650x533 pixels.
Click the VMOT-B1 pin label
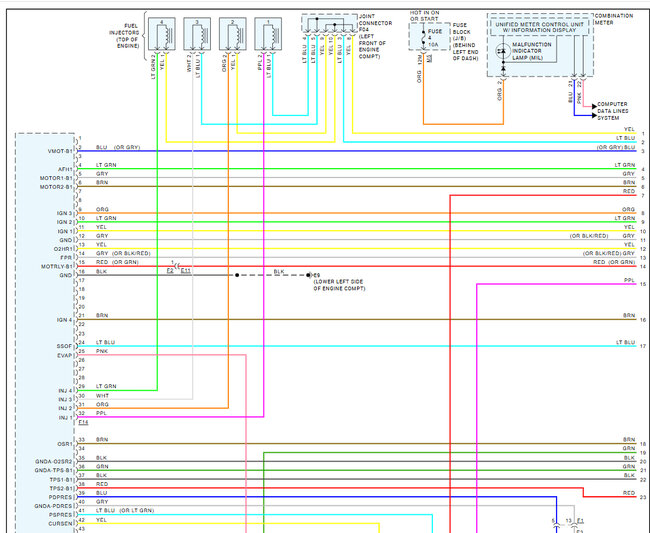pos(60,151)
